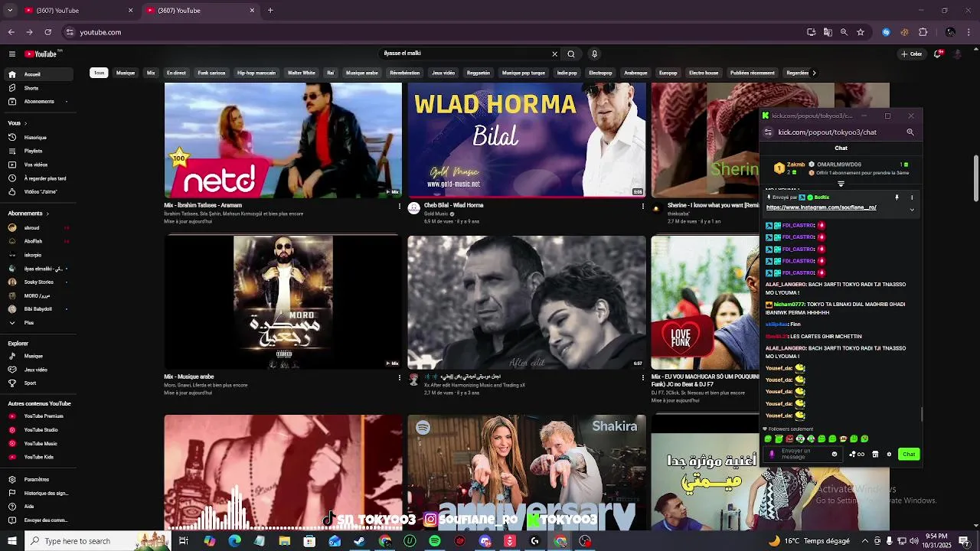
Task: Open Paramètres in YouTube sidebar
Action: [x=37, y=480]
